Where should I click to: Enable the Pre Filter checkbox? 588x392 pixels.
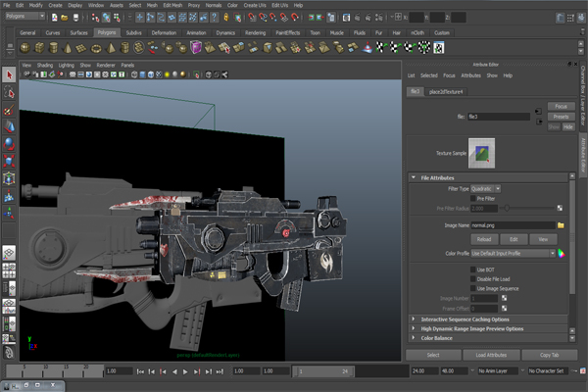pyautogui.click(x=473, y=198)
